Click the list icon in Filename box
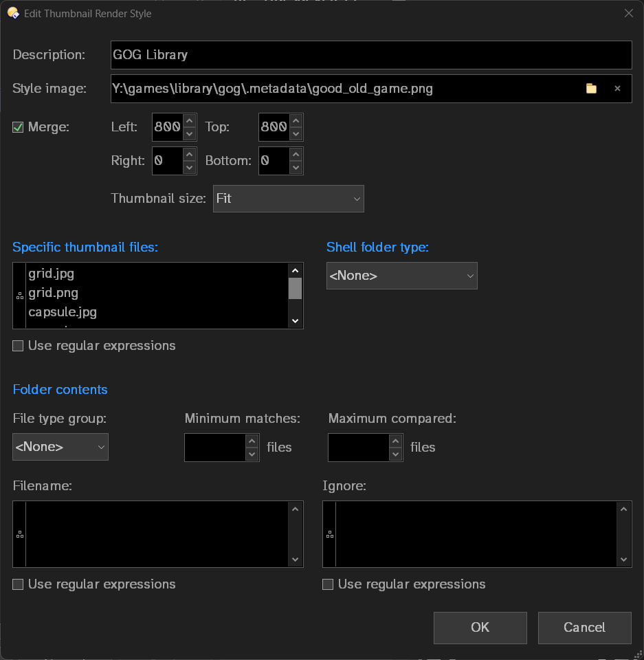The image size is (644, 660). (19, 534)
